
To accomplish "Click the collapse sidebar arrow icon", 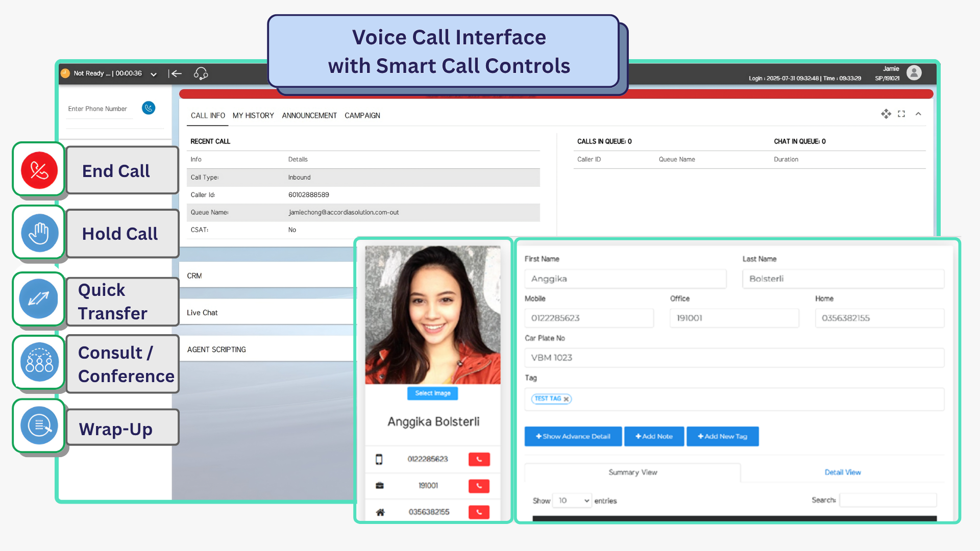I will 175,73.
